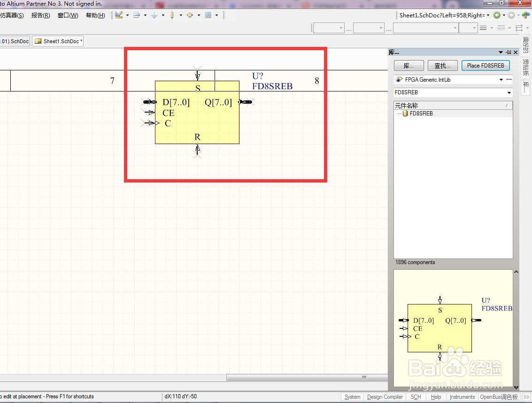Click the arrow style icon
Viewport: 532px width, 403px height.
point(519,28)
